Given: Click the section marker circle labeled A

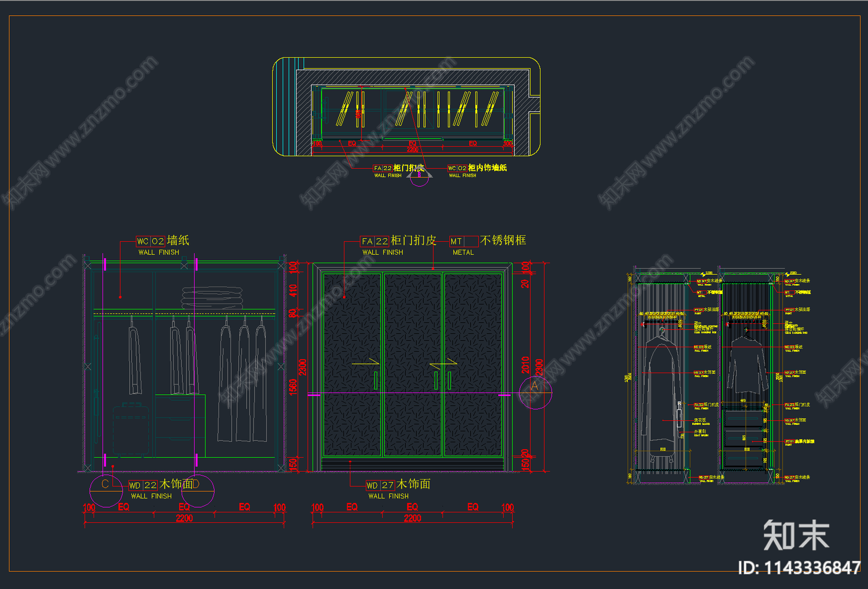Looking at the screenshot, I should pyautogui.click(x=535, y=393).
